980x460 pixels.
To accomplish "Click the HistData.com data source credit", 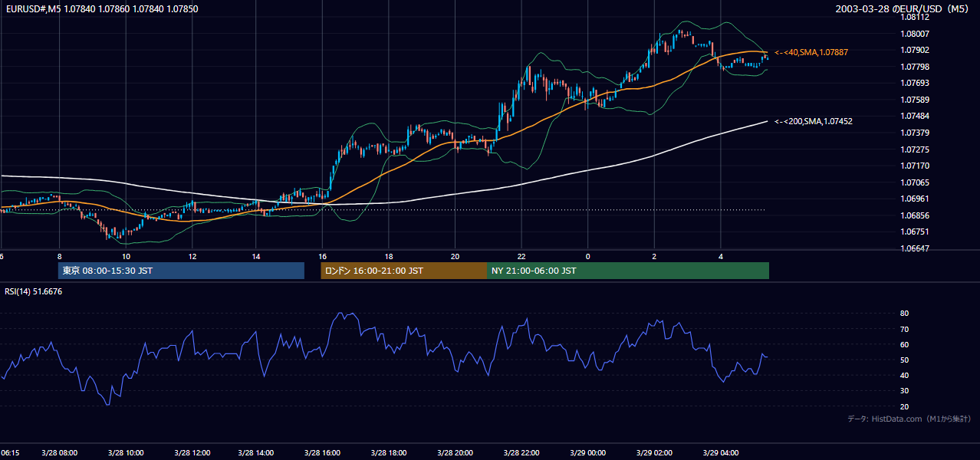I will [909, 419].
